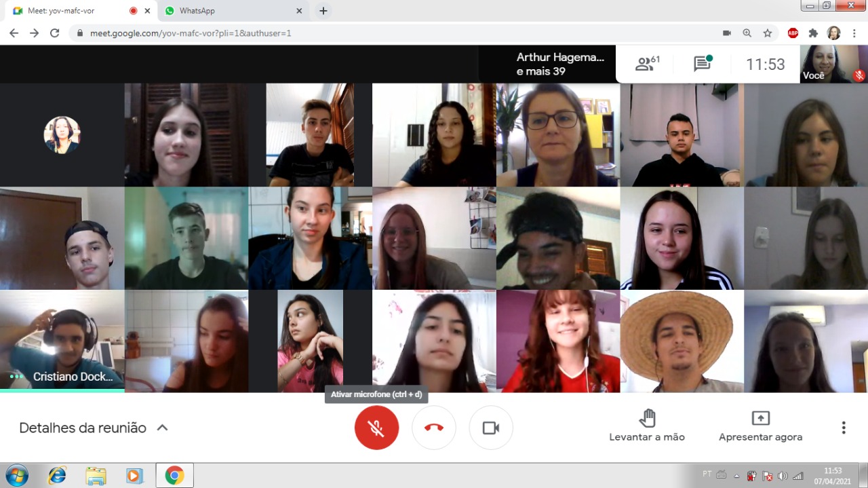
Task: Select Cristiano Dock's video tile
Action: coord(62,341)
